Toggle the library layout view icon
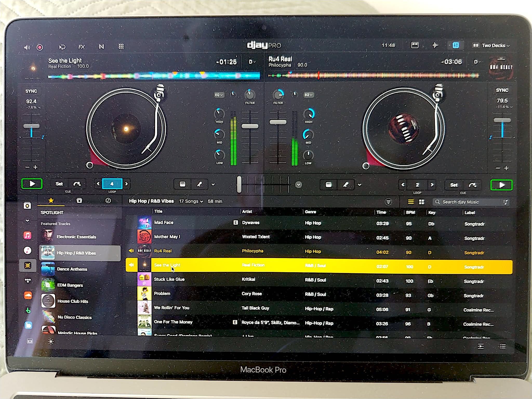Image resolution: width=532 pixels, height=399 pixels. click(x=415, y=45)
